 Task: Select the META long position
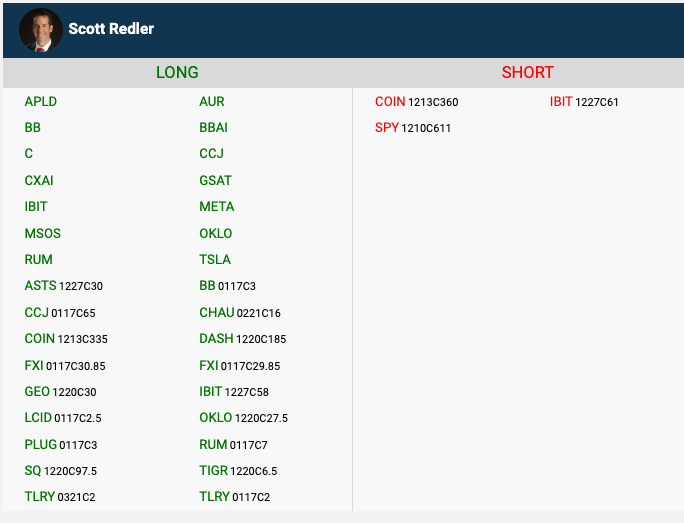coord(216,207)
